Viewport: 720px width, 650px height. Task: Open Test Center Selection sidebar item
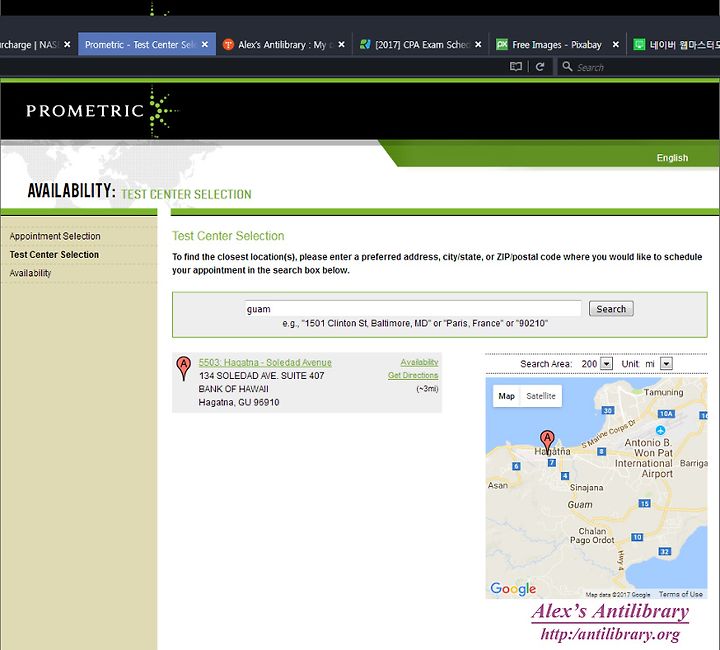click(54, 254)
